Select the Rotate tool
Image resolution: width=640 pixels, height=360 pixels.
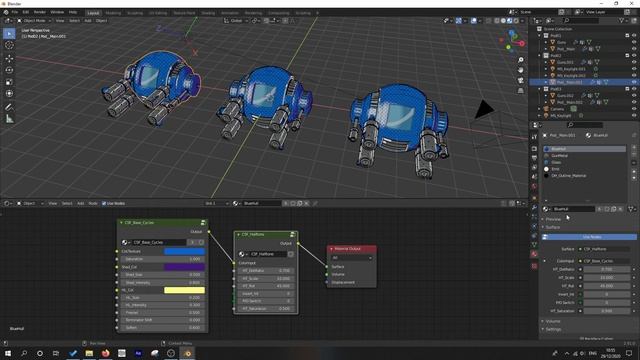click(9, 70)
